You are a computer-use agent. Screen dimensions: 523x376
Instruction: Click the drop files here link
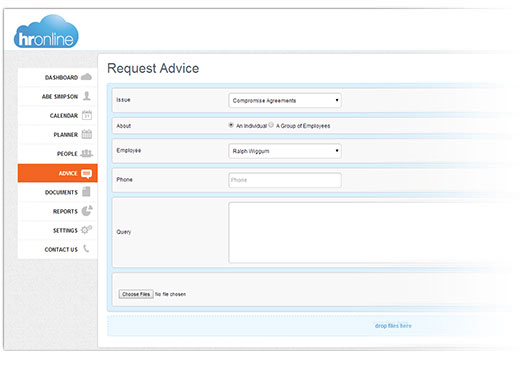pos(393,326)
